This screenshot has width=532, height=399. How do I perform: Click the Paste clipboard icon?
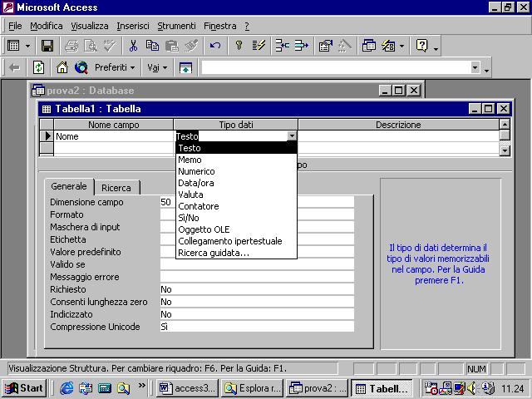point(172,46)
